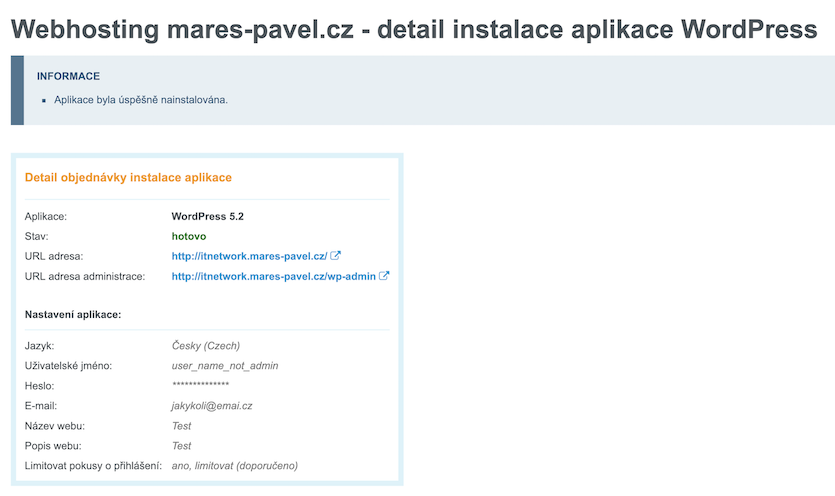The height and width of the screenshot is (496, 835).
Task: Click the WordPress 5.2 application value
Action: (207, 216)
